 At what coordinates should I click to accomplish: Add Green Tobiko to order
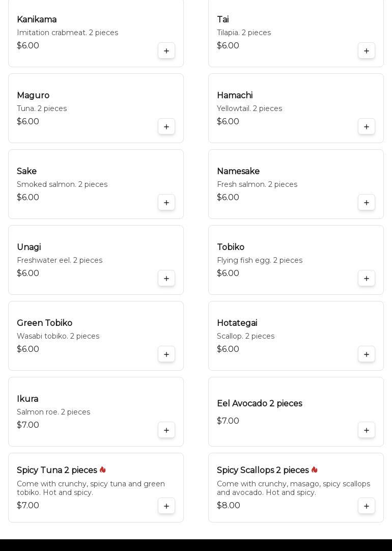[x=166, y=354]
